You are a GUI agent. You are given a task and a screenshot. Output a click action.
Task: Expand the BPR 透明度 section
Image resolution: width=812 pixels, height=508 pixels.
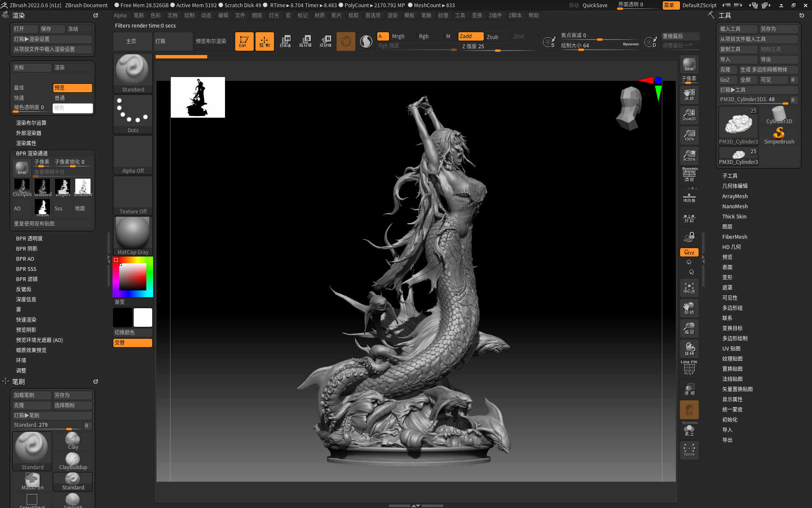[x=29, y=238]
